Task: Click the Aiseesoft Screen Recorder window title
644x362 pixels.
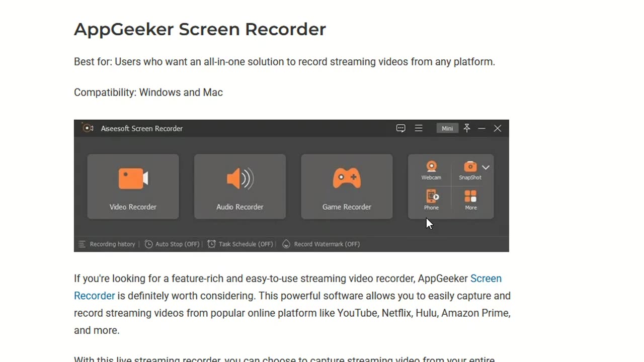Action: click(141, 128)
